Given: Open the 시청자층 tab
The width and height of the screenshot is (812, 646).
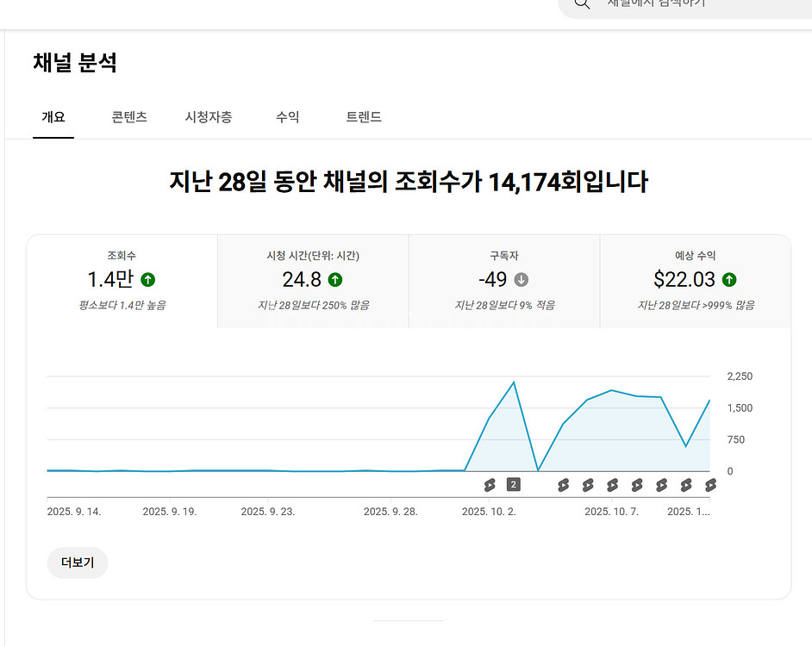Looking at the screenshot, I should pyautogui.click(x=208, y=117).
